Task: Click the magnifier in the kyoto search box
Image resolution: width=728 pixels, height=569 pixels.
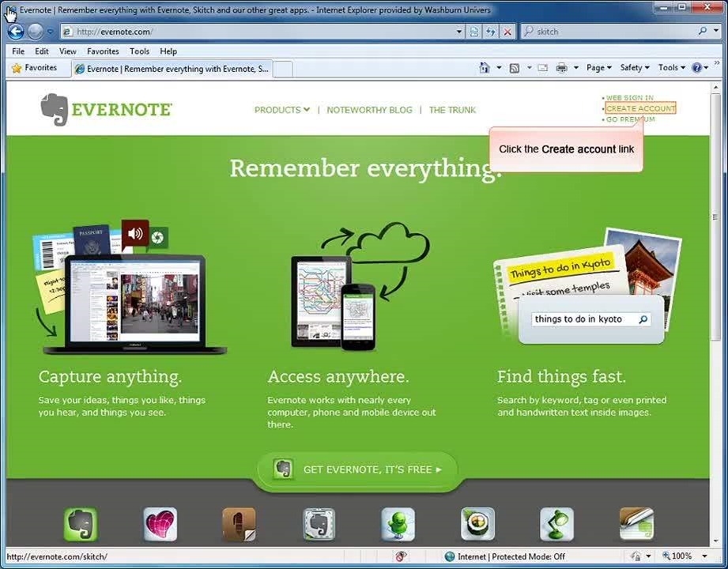Action: coord(643,319)
